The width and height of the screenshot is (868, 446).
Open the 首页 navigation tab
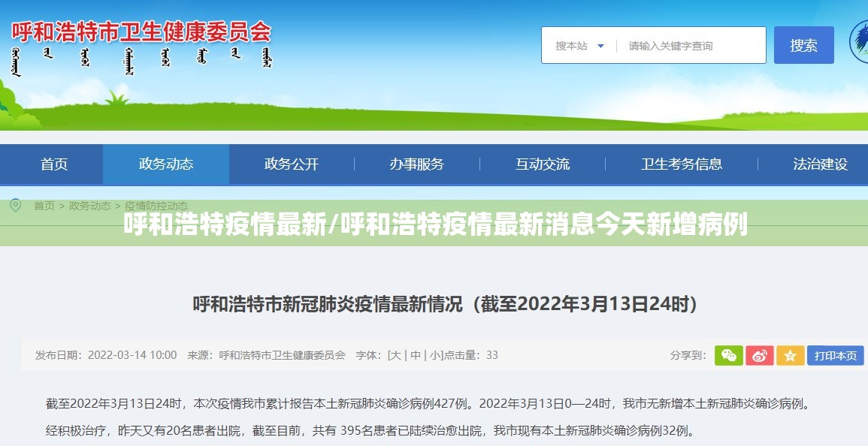53,164
